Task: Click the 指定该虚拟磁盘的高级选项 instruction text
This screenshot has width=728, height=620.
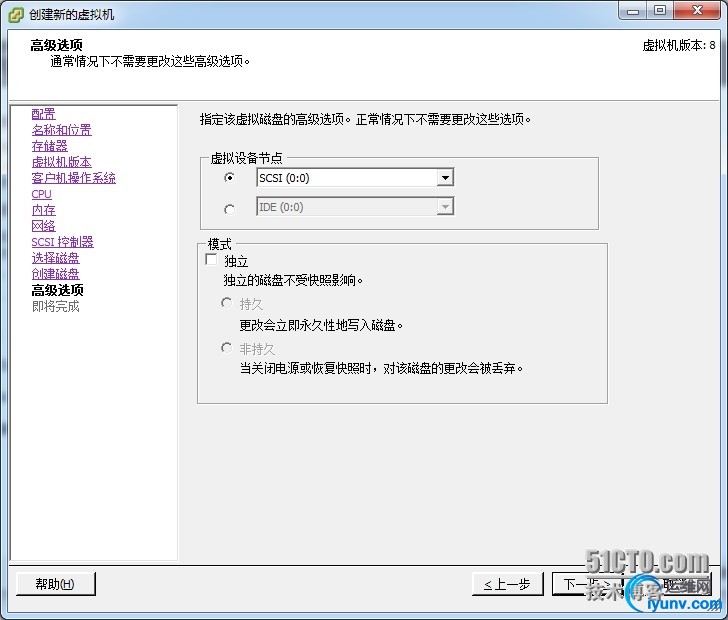Action: click(x=365, y=119)
